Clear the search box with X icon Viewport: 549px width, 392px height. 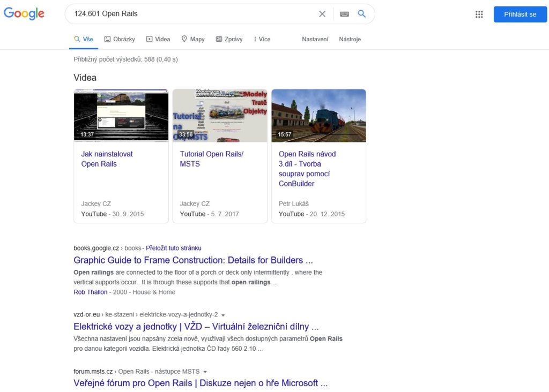pyautogui.click(x=322, y=14)
